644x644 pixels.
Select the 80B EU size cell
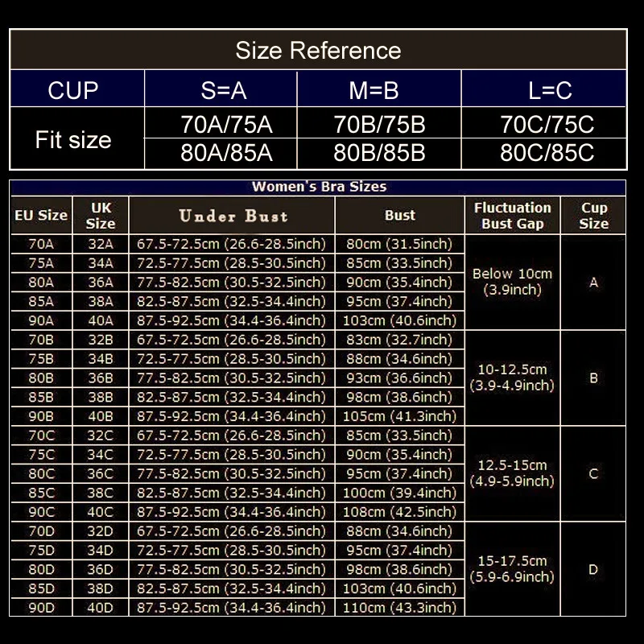(x=41, y=378)
